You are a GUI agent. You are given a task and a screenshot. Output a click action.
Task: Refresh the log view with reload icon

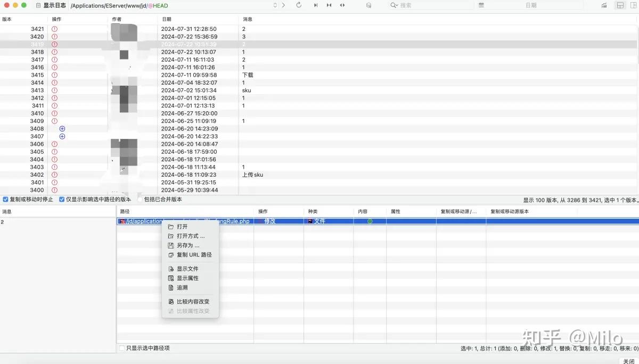299,5
